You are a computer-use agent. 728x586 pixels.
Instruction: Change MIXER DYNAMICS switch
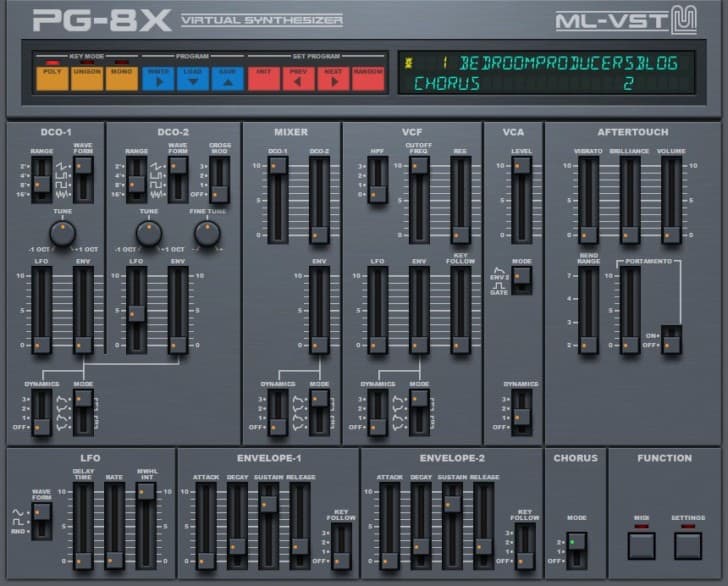click(x=278, y=413)
